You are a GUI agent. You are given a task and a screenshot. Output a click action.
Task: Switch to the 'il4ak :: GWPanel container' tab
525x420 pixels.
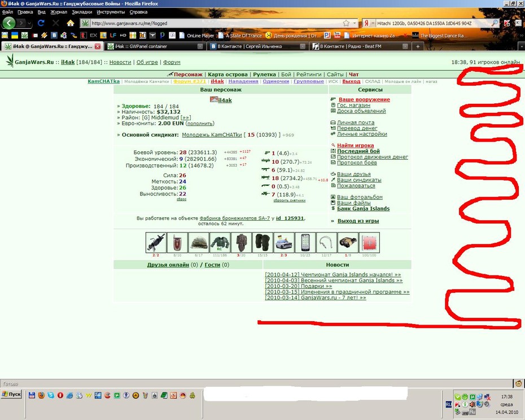pos(155,46)
